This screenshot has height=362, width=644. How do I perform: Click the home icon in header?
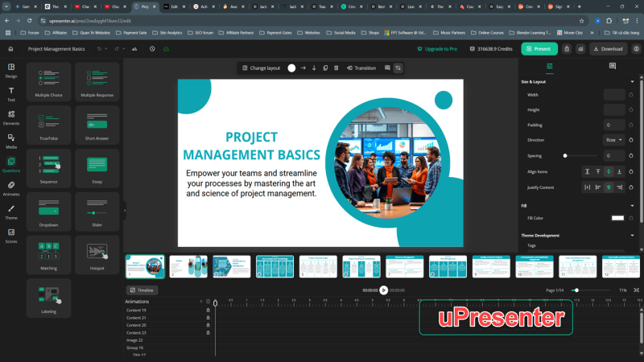click(x=10, y=49)
